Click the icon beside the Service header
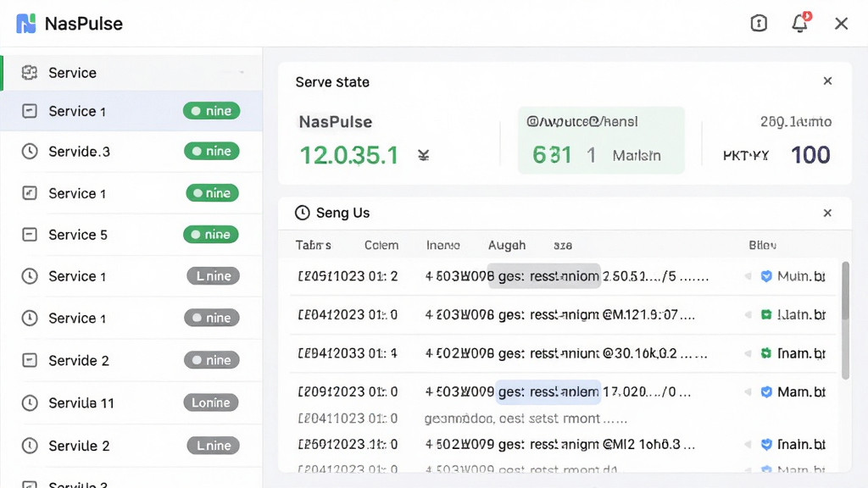 (30, 73)
